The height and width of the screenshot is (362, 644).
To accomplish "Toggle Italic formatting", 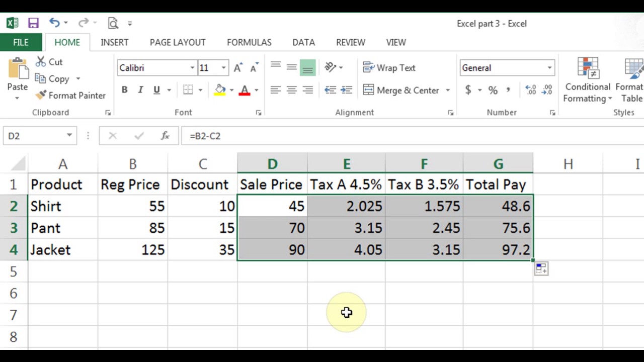I will pos(140,90).
